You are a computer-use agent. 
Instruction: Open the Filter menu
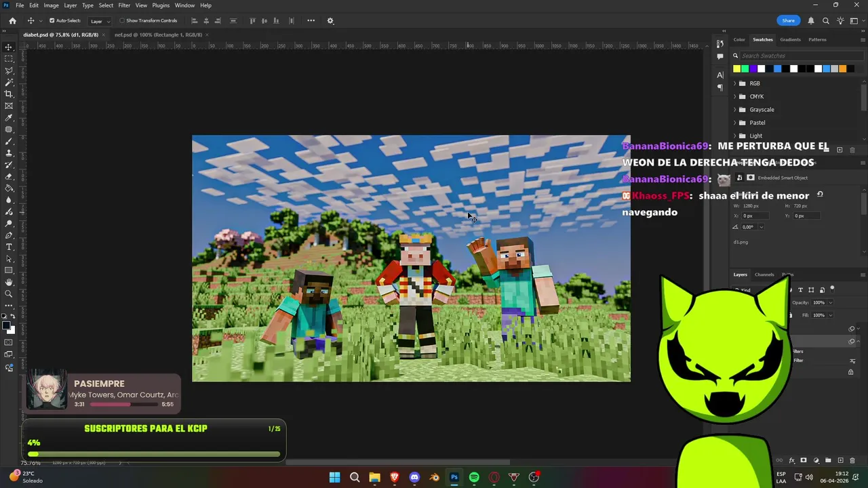click(x=124, y=5)
